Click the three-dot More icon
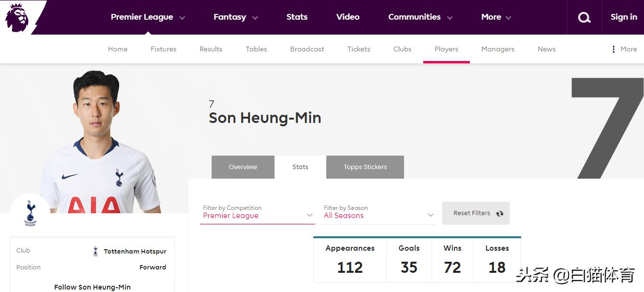Screen dimensions: 644x292 click(x=613, y=49)
